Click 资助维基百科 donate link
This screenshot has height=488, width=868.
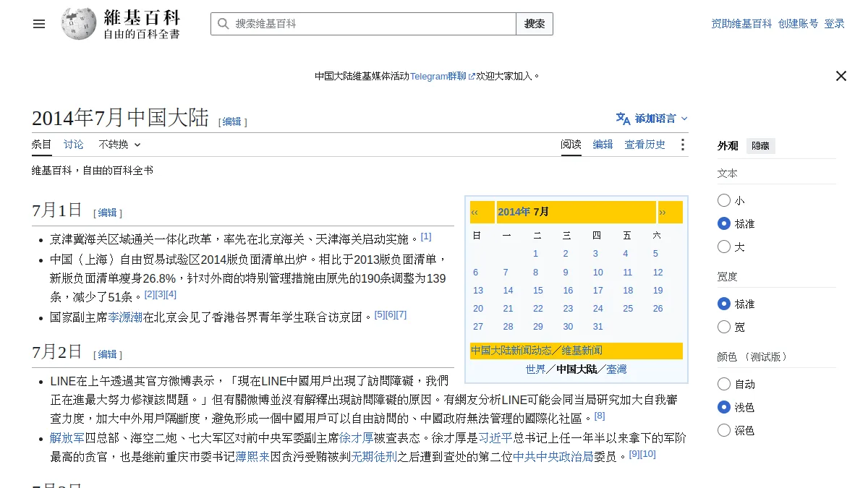[741, 24]
